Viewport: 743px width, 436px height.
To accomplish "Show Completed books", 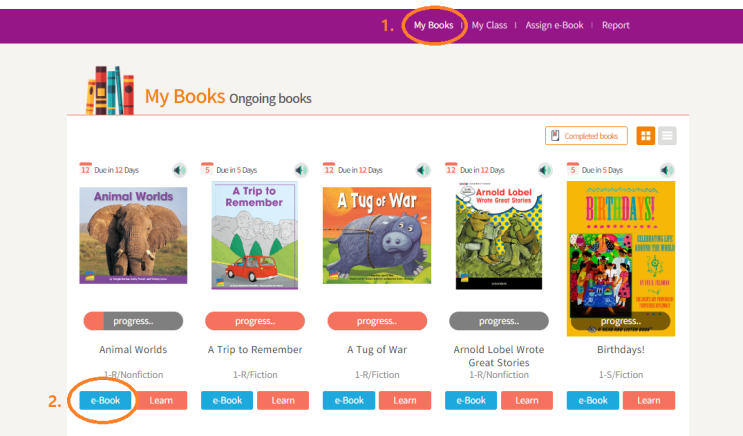I will pyautogui.click(x=586, y=136).
